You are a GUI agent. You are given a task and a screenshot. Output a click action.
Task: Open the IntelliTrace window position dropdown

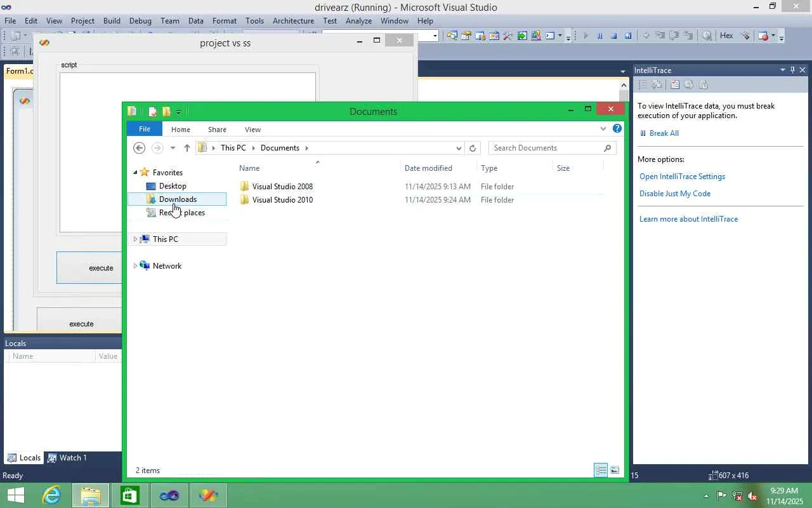pos(783,70)
